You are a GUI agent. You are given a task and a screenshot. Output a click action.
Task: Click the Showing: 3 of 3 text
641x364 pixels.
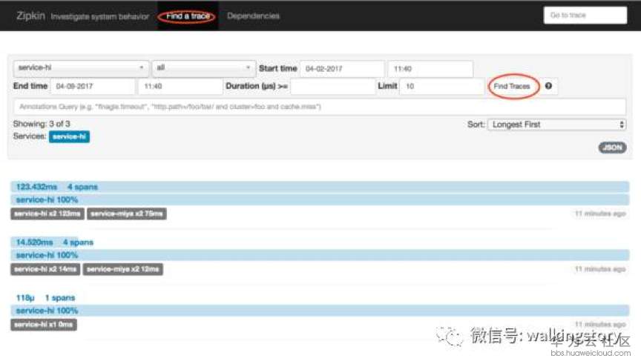[42, 124]
